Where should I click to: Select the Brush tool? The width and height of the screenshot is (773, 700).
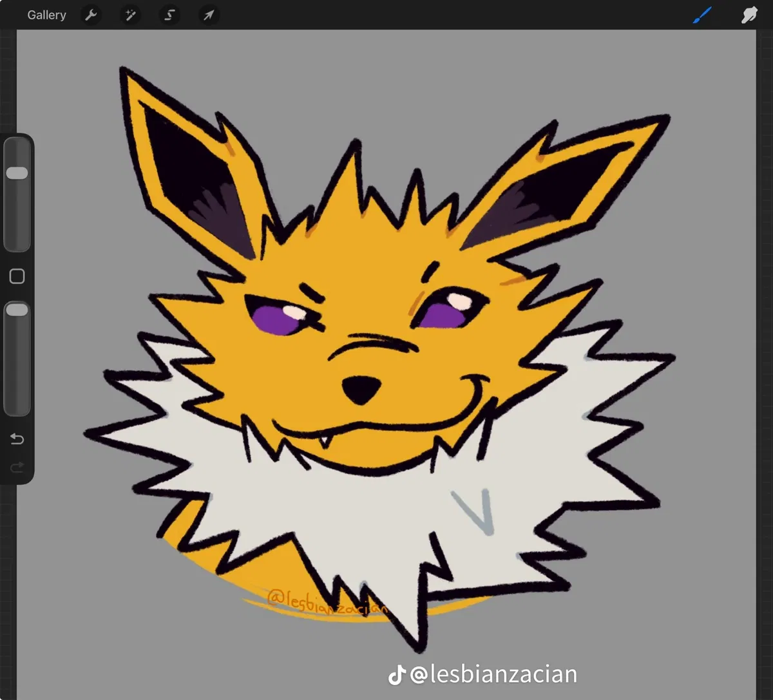tap(702, 15)
